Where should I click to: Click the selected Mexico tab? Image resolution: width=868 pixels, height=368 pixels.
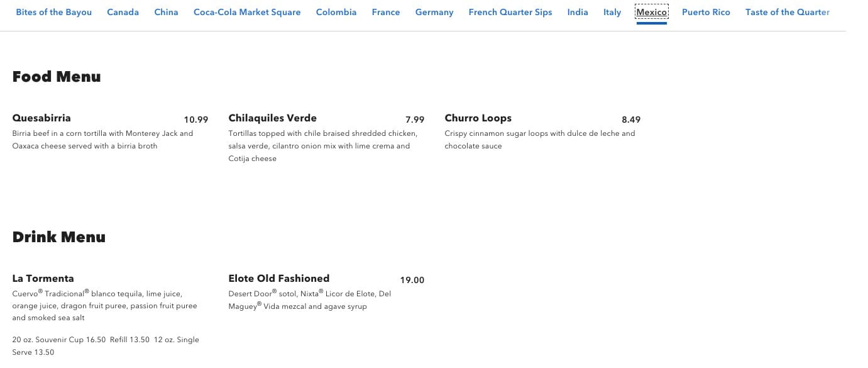(x=651, y=13)
